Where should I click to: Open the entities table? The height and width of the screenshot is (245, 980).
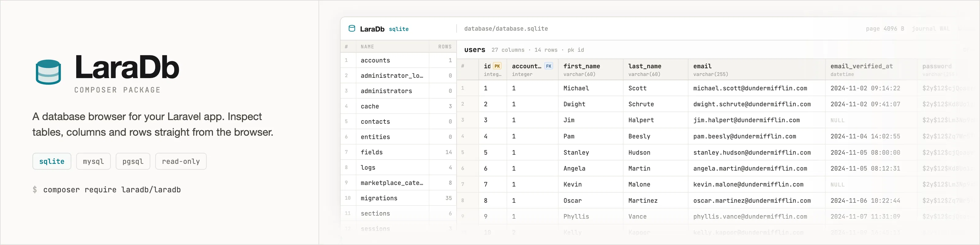click(398, 137)
